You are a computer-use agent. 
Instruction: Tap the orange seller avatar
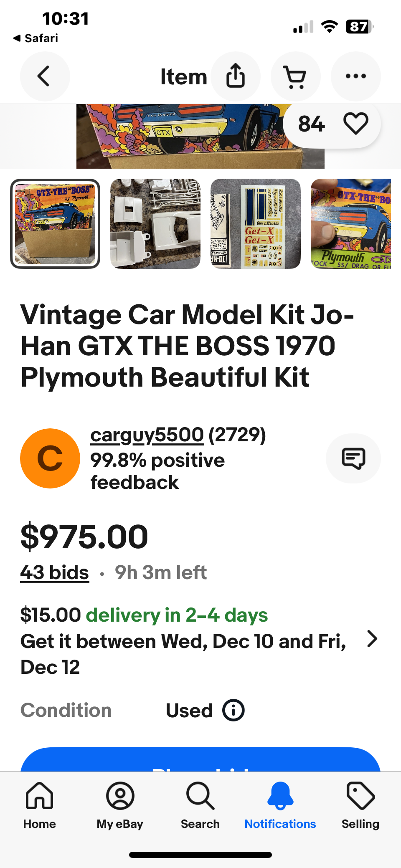(50, 458)
